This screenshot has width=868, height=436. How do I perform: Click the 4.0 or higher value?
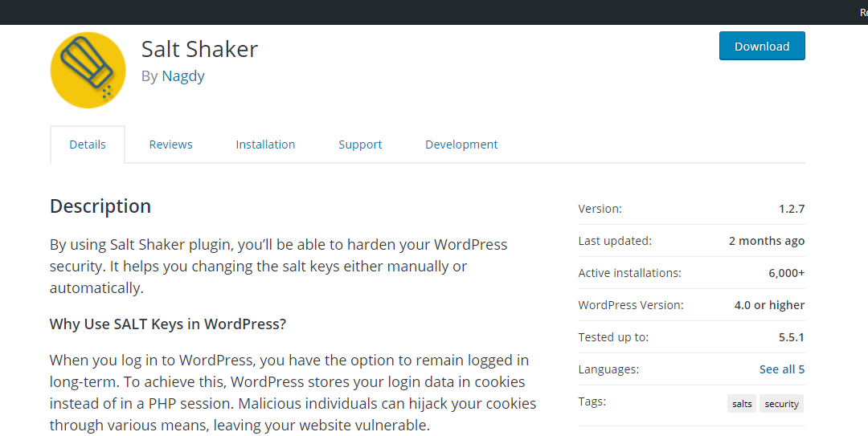tap(769, 305)
